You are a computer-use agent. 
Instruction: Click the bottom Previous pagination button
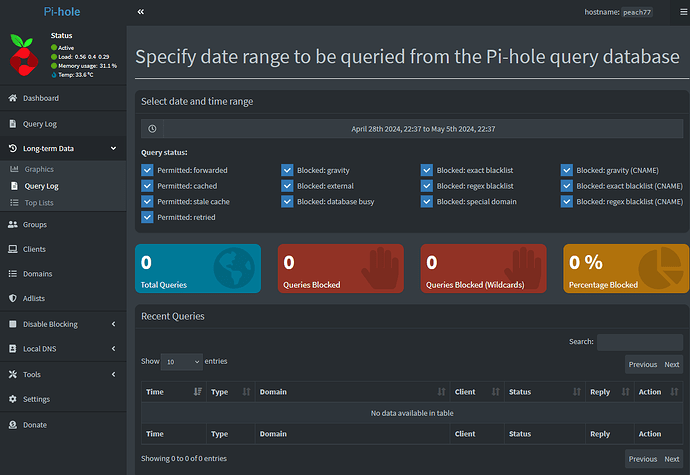(642, 459)
